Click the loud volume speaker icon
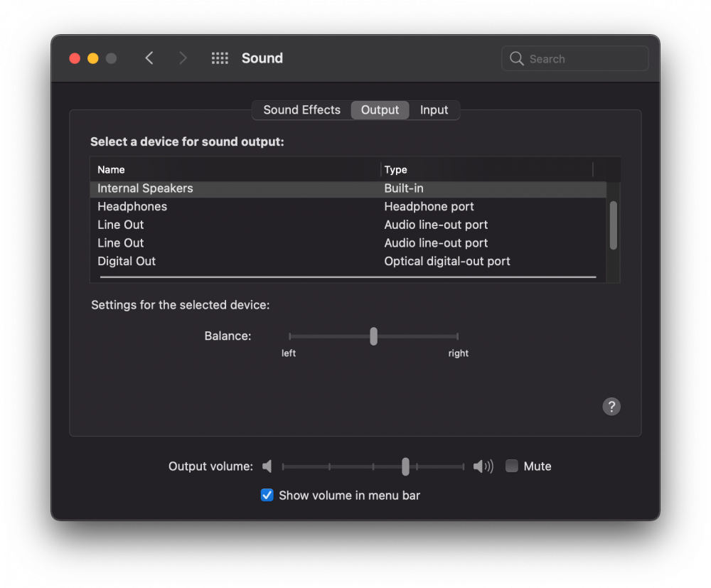Image resolution: width=711 pixels, height=588 pixels. (483, 466)
